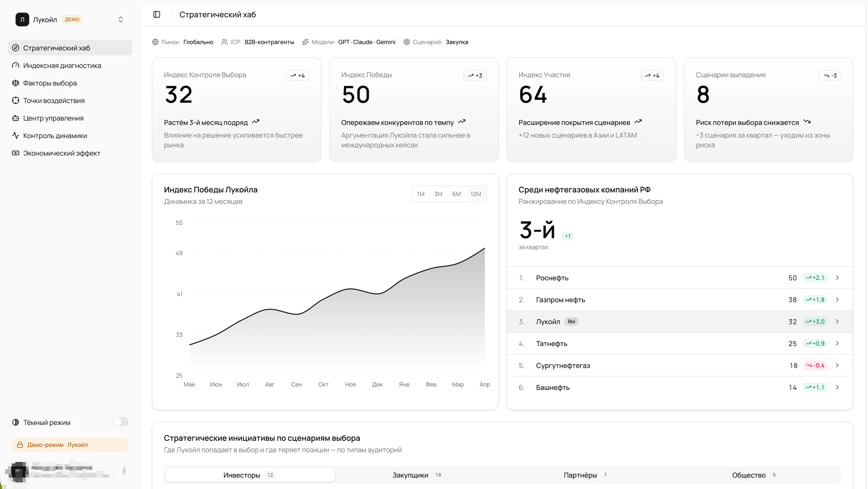868x489 pixels.
Task: Select the 6М chart range
Action: click(456, 194)
